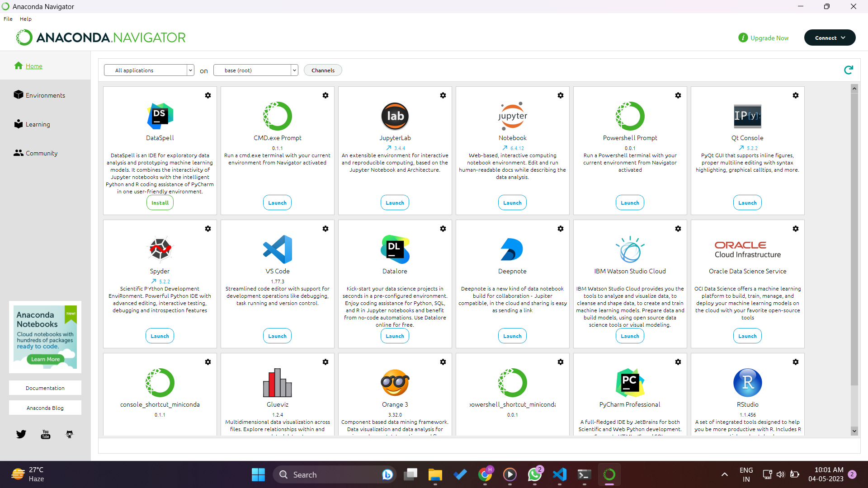Launch CMD.exe Prompt
This screenshot has height=488, width=868.
(278, 203)
